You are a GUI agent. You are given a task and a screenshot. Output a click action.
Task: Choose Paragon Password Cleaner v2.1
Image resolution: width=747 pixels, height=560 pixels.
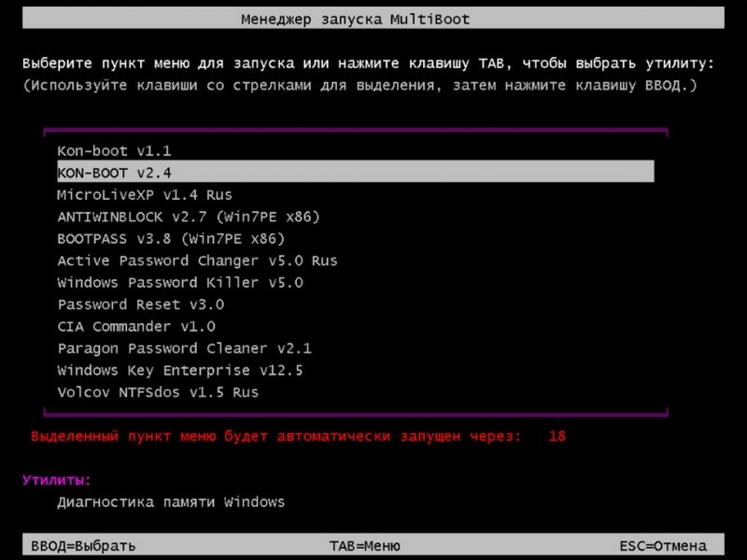(x=184, y=348)
